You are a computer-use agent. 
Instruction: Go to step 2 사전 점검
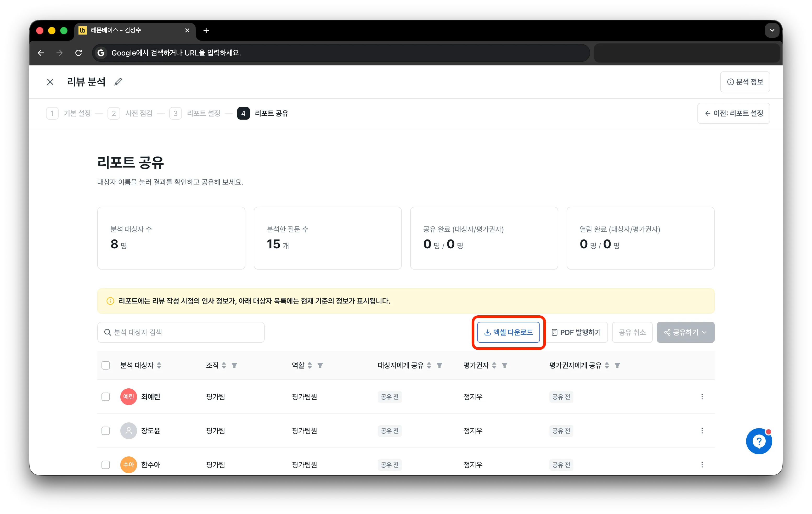point(130,113)
